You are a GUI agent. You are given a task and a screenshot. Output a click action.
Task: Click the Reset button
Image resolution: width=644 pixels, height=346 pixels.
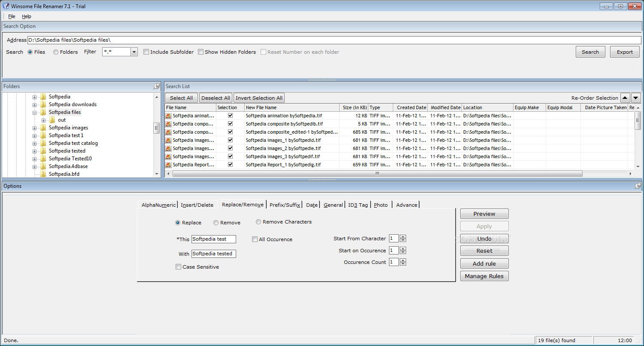pos(484,251)
